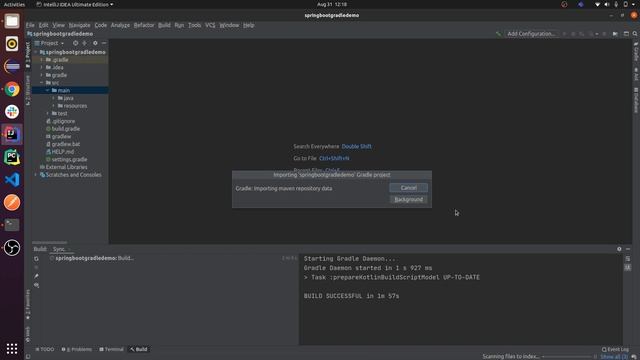640x360 pixels.
Task: Open Visual Studio Code from the dock
Action: tap(12, 180)
